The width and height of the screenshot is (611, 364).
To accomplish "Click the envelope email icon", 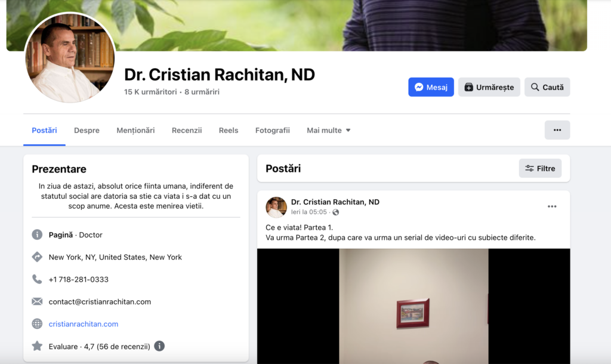I will pyautogui.click(x=37, y=302).
